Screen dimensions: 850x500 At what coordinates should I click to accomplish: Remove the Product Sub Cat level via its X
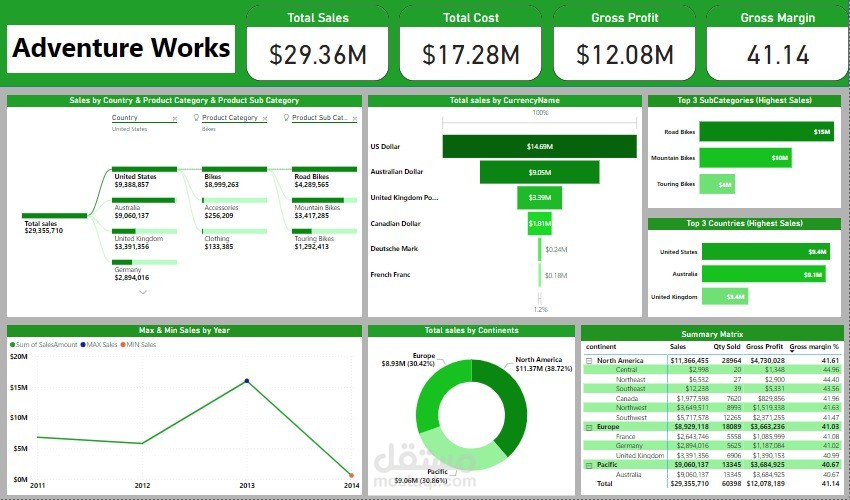pos(355,118)
